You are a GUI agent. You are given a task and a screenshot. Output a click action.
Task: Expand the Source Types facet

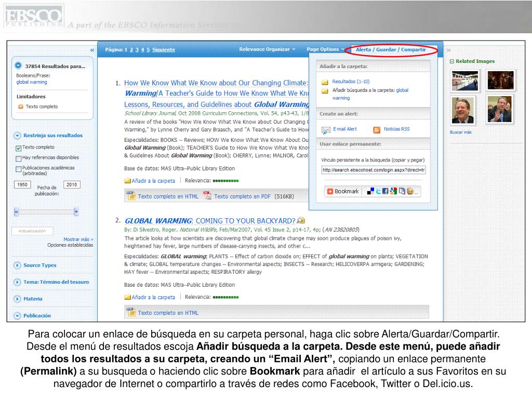(17, 265)
